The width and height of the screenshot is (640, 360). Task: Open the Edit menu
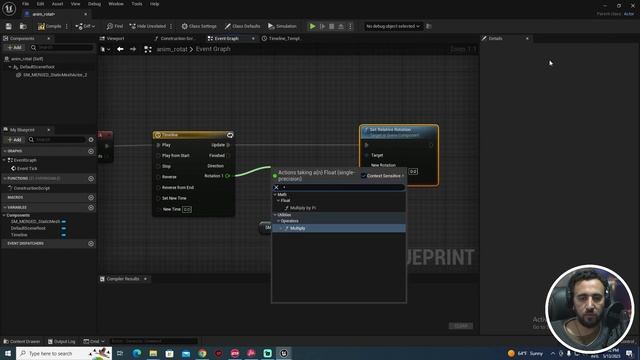pyautogui.click(x=40, y=4)
